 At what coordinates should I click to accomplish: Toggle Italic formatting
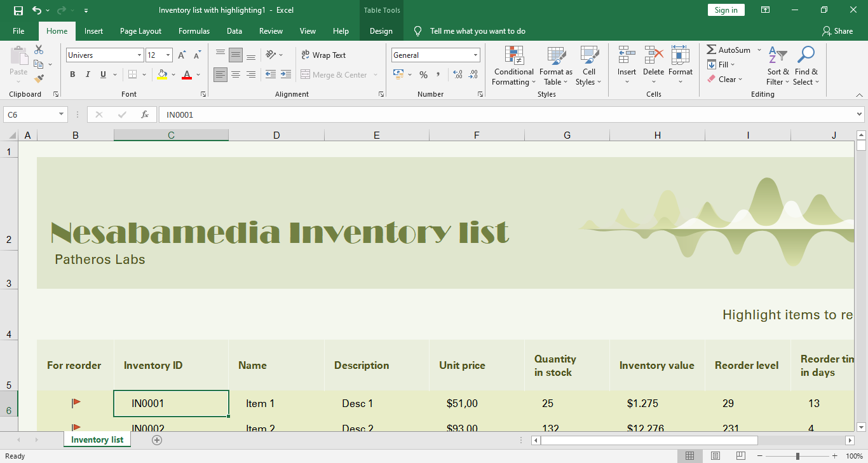(88, 75)
